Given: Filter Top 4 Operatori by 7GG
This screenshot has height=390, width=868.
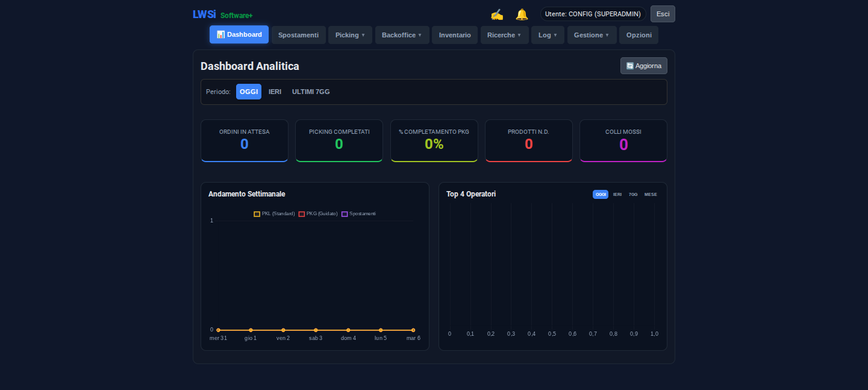Looking at the screenshot, I should pos(633,195).
